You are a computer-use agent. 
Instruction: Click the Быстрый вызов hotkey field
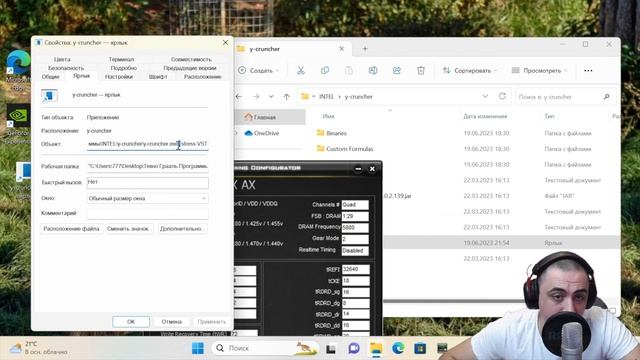(x=148, y=182)
